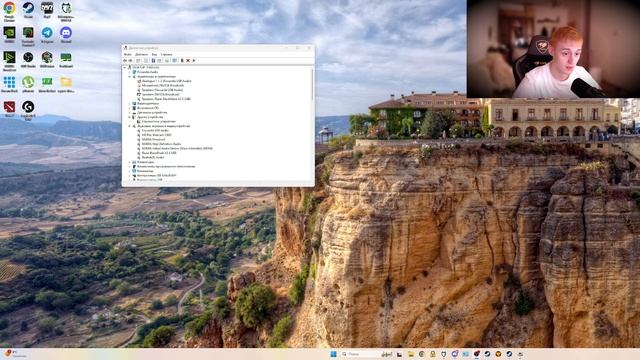Select NVIDIA Broadcast under sound devices
Viewport: 640px width, 360px height.
153,139
